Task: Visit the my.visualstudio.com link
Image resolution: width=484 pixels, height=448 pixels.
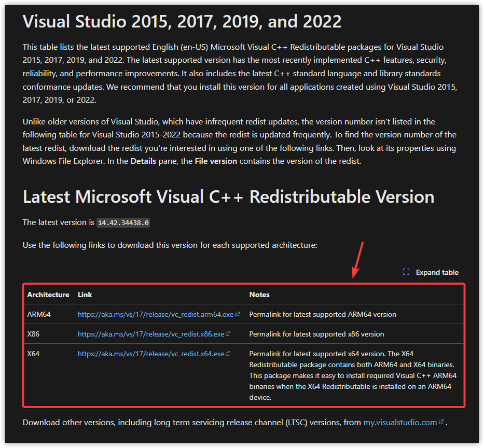Action: [400, 423]
